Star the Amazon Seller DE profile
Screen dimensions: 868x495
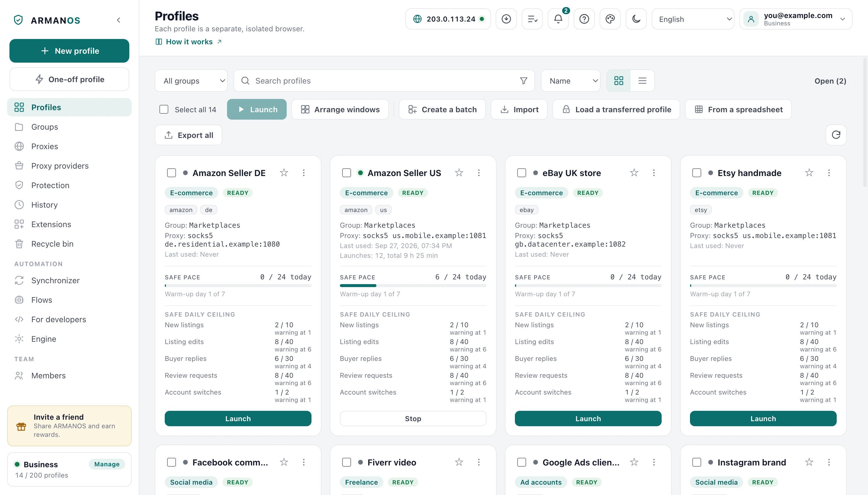coord(284,173)
